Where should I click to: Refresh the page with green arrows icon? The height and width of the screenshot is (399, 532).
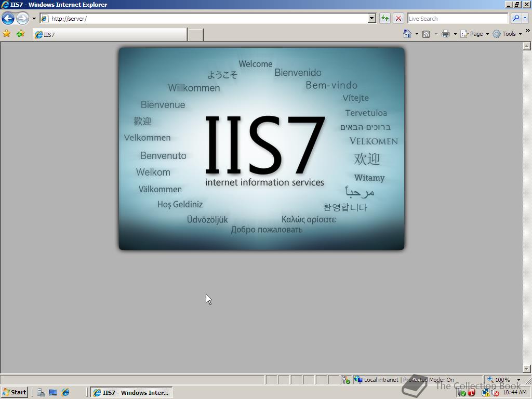click(385, 18)
